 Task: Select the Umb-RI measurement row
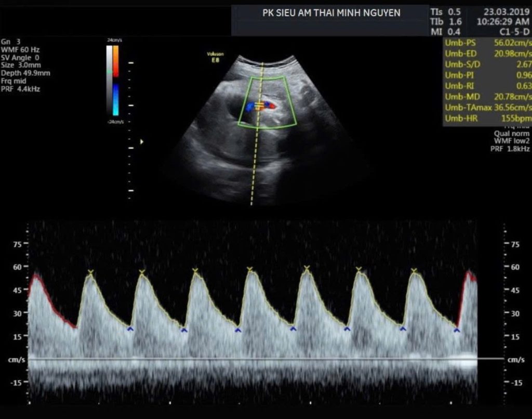coord(487,86)
